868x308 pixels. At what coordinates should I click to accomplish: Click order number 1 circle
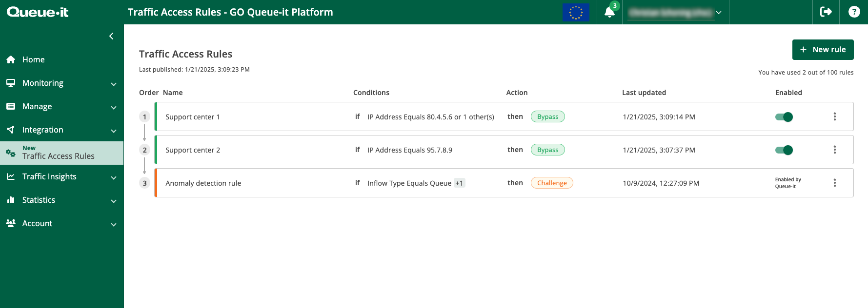coord(144,117)
